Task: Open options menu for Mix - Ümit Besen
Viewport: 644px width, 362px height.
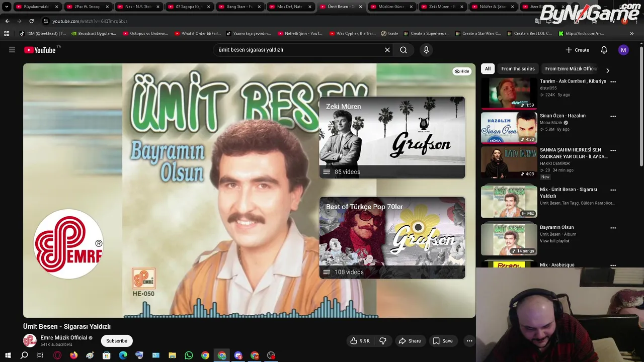Action: (613, 190)
